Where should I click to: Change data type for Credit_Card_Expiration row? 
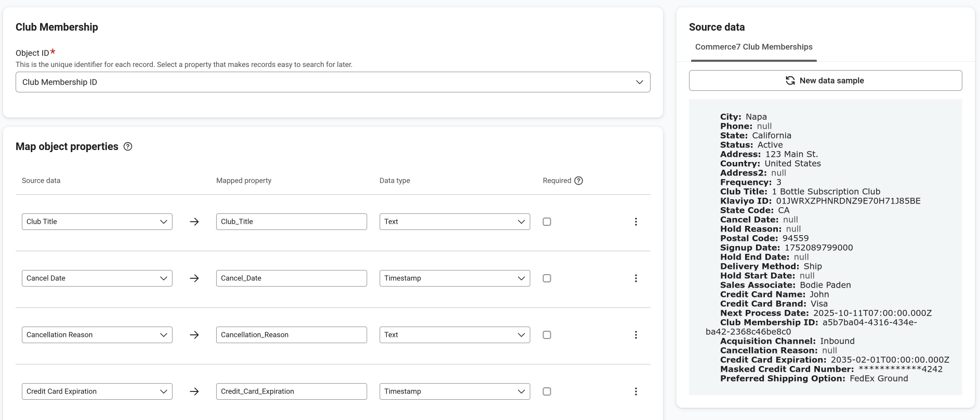(455, 391)
